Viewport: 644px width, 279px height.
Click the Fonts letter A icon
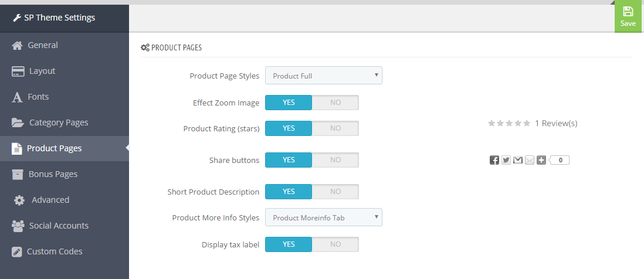coord(17,97)
